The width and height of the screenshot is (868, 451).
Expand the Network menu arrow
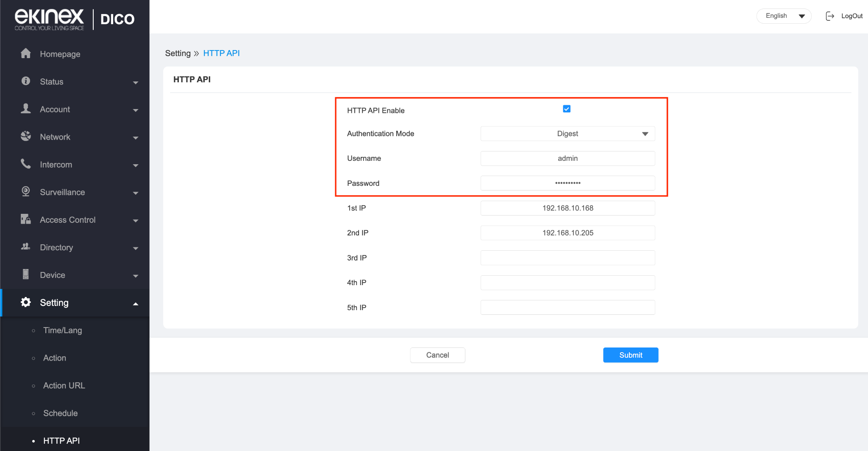(x=136, y=137)
